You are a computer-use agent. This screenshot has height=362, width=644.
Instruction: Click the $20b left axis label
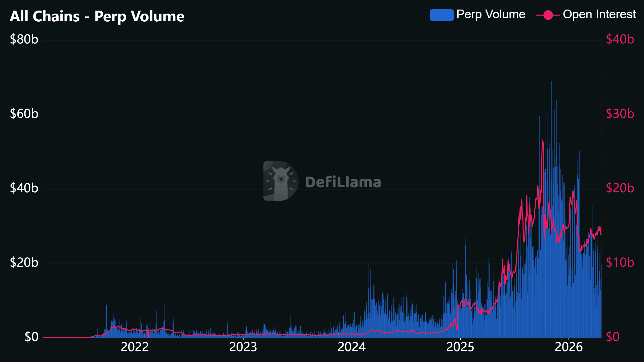24,262
